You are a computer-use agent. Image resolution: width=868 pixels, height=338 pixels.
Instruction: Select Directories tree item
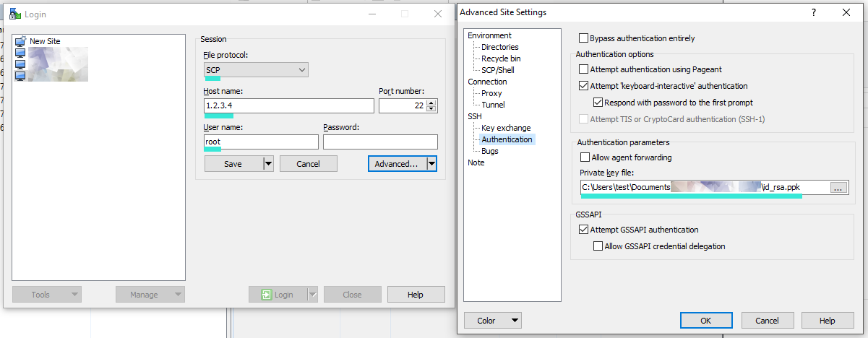tap(500, 47)
